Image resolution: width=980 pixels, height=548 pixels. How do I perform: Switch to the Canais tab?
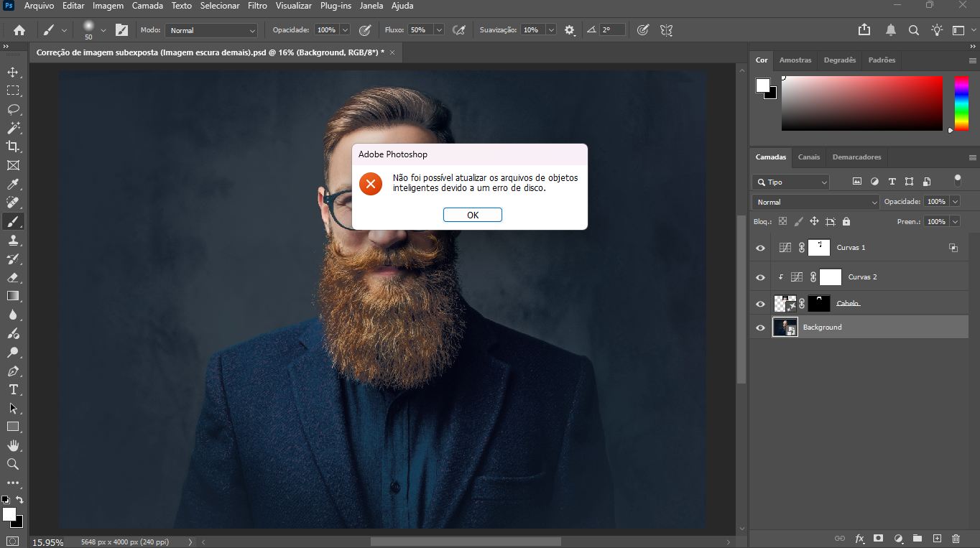pos(808,157)
